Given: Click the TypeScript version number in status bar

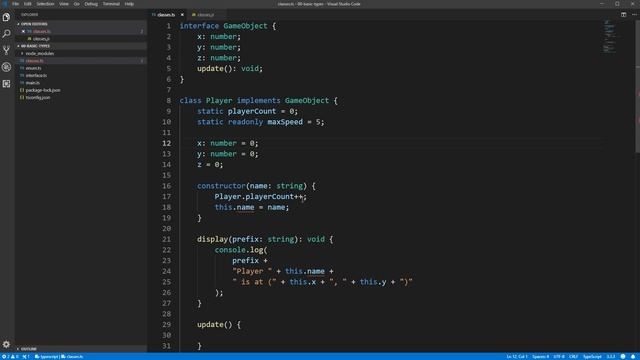Looking at the screenshot, I should click(x=611, y=356).
